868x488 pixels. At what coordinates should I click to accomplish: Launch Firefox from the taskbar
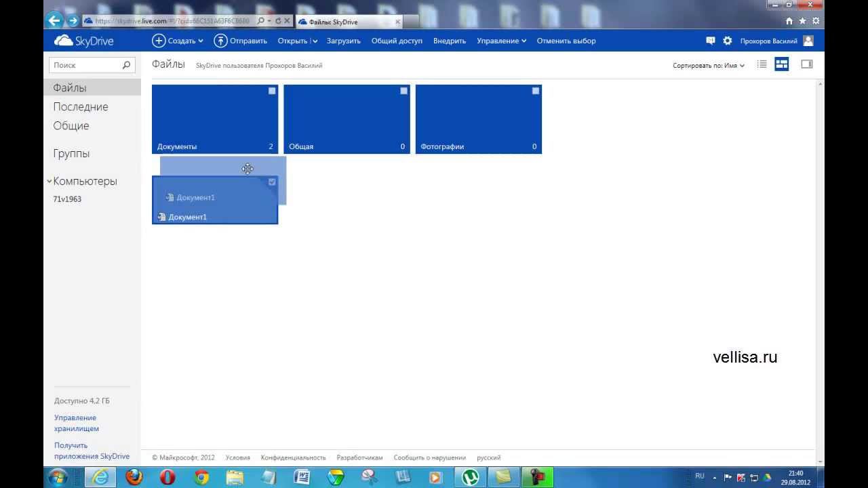134,477
